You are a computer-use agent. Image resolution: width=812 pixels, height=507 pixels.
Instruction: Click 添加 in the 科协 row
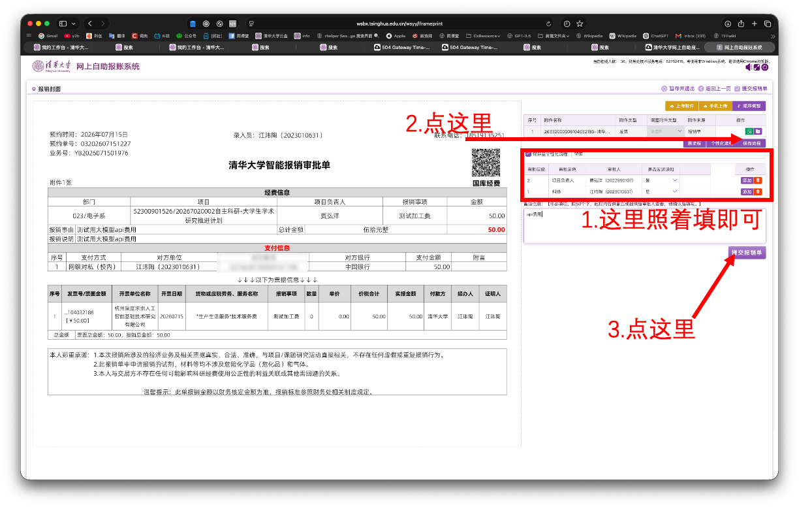tap(747, 192)
